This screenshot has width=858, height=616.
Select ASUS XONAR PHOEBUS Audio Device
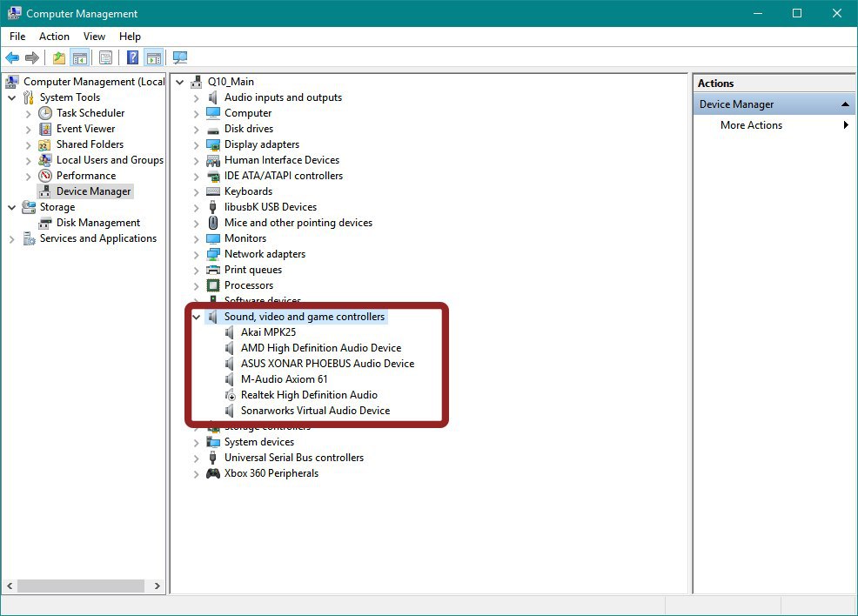[x=328, y=364]
